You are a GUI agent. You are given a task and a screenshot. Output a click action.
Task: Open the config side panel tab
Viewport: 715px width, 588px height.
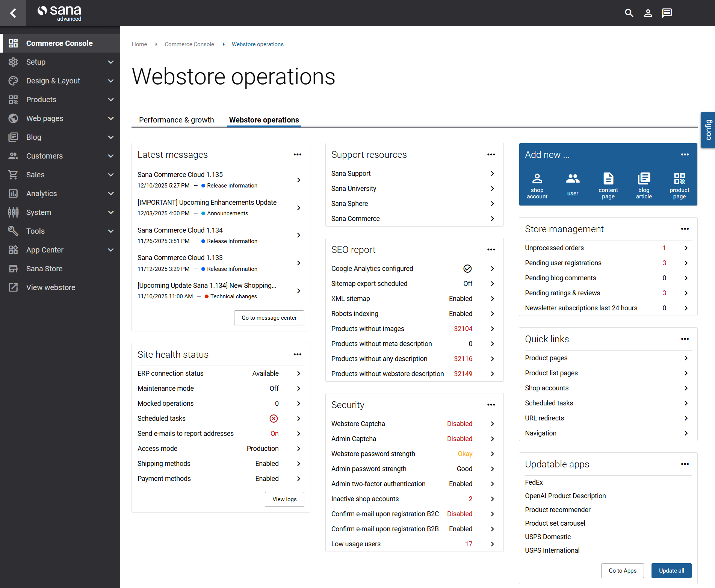[x=708, y=130]
